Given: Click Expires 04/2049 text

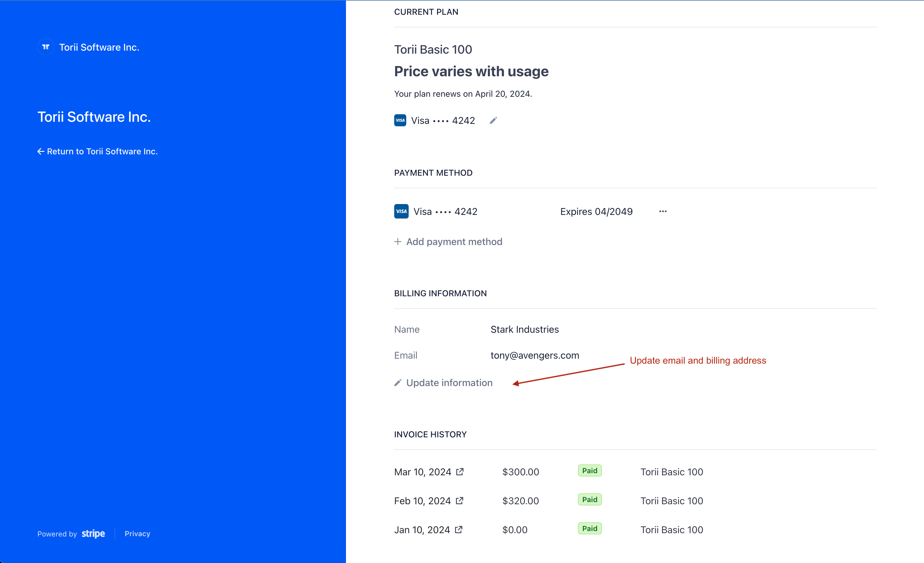Looking at the screenshot, I should coord(596,212).
